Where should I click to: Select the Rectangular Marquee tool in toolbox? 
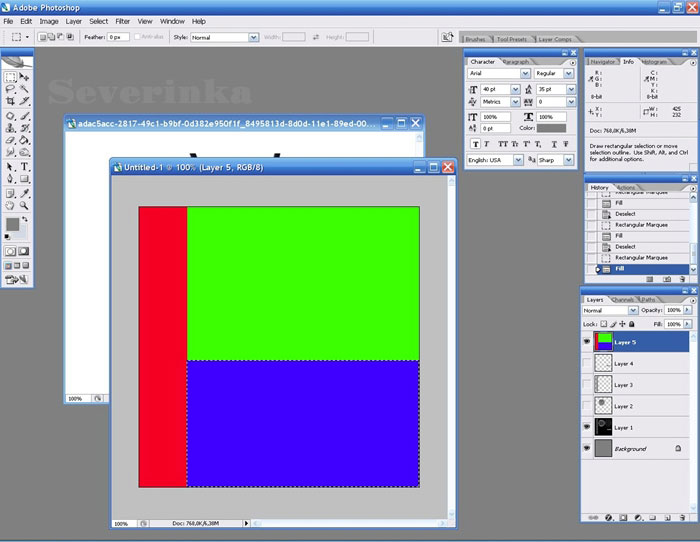10,77
